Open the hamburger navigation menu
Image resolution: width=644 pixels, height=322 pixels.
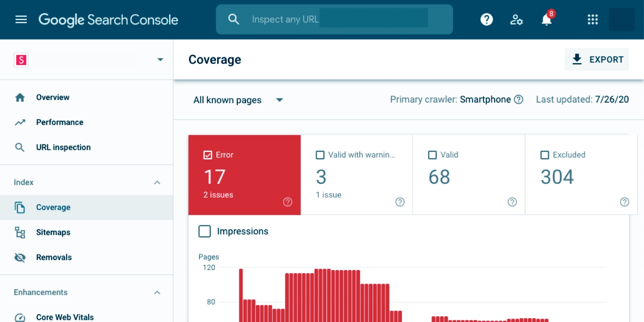(21, 20)
